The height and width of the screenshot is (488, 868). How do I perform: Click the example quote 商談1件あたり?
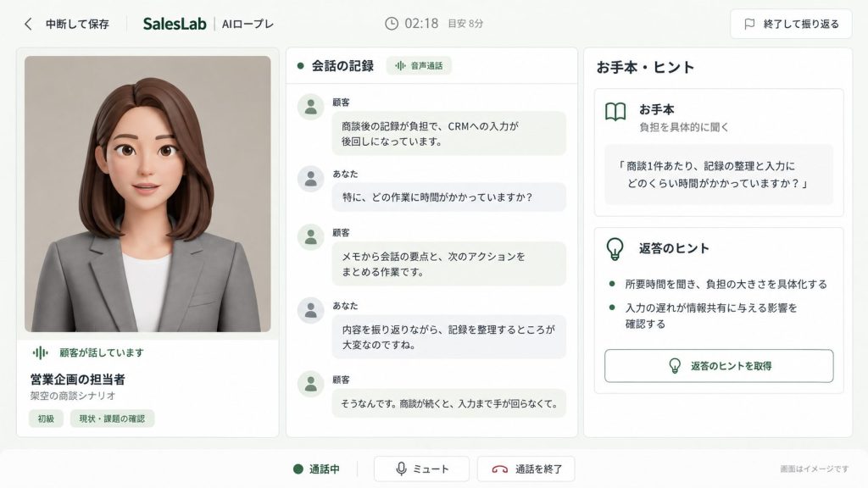pos(719,175)
